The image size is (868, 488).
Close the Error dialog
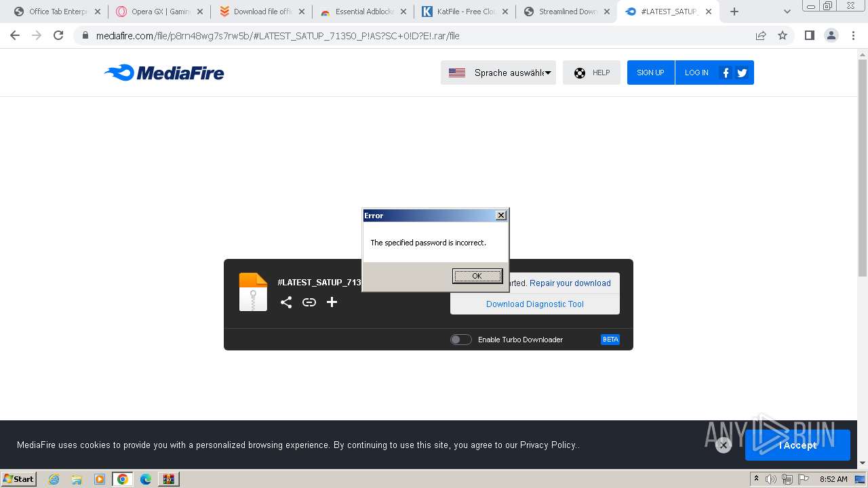click(x=501, y=216)
